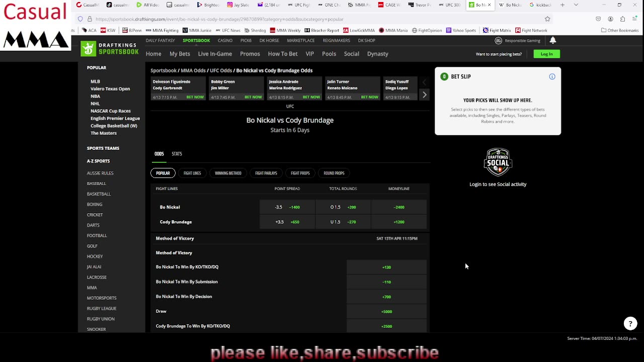Click the green Log In button
Image resolution: width=644 pixels, height=362 pixels.
pyautogui.click(x=546, y=54)
